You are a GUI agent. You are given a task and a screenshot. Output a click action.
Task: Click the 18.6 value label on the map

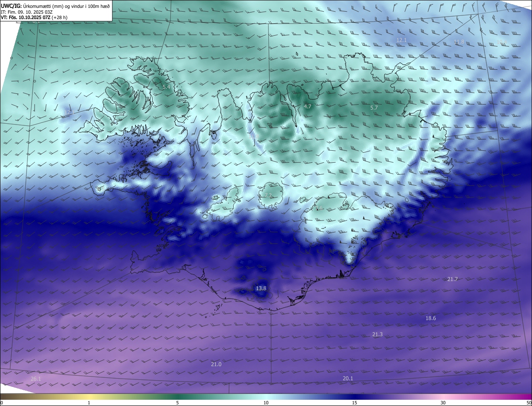point(431,318)
